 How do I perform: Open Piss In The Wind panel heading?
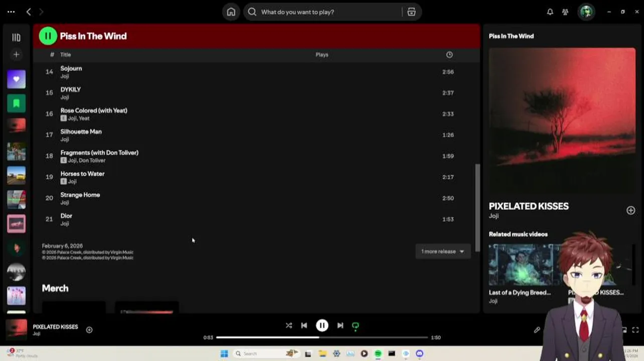[x=511, y=36]
